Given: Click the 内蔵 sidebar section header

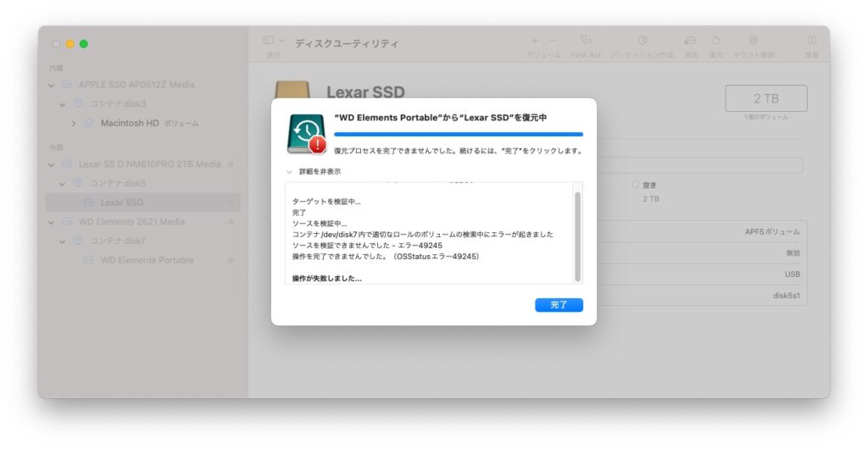Looking at the screenshot, I should pyautogui.click(x=56, y=68).
